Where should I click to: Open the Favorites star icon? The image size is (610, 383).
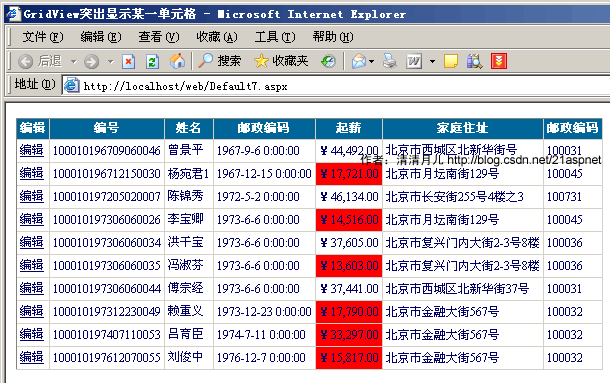[261, 61]
